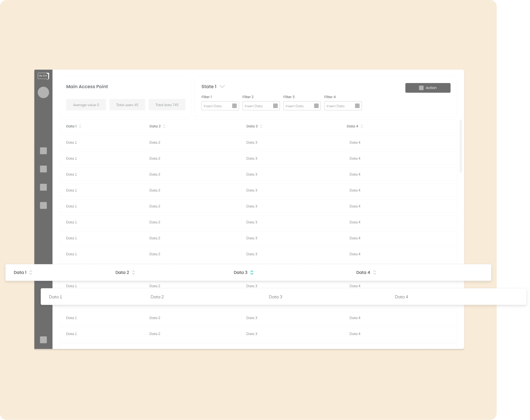The height and width of the screenshot is (420, 530).
Task: Select the third square sidebar menu icon
Action: 43,187
